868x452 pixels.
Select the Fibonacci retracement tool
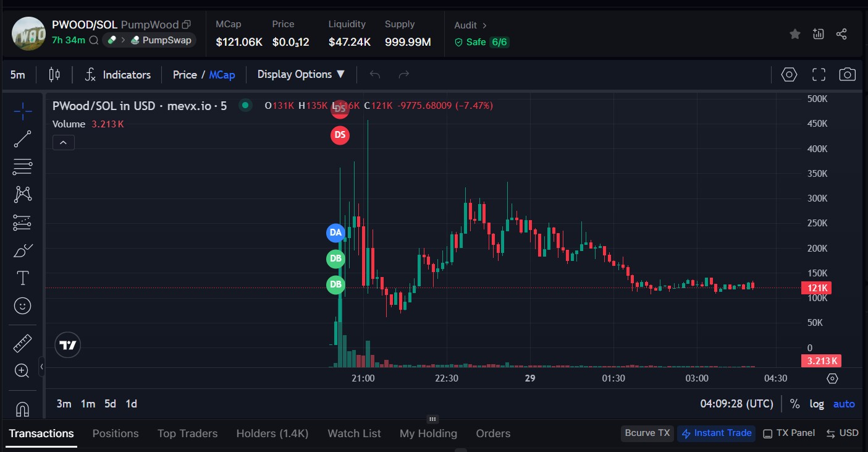coord(23,166)
